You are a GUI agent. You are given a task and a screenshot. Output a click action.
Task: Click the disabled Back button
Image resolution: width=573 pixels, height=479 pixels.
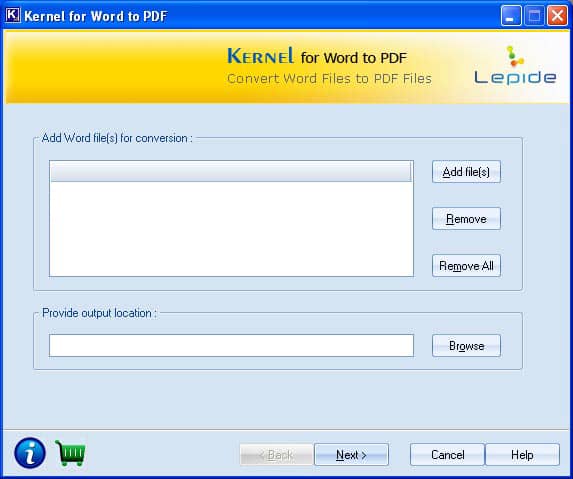tap(276, 455)
